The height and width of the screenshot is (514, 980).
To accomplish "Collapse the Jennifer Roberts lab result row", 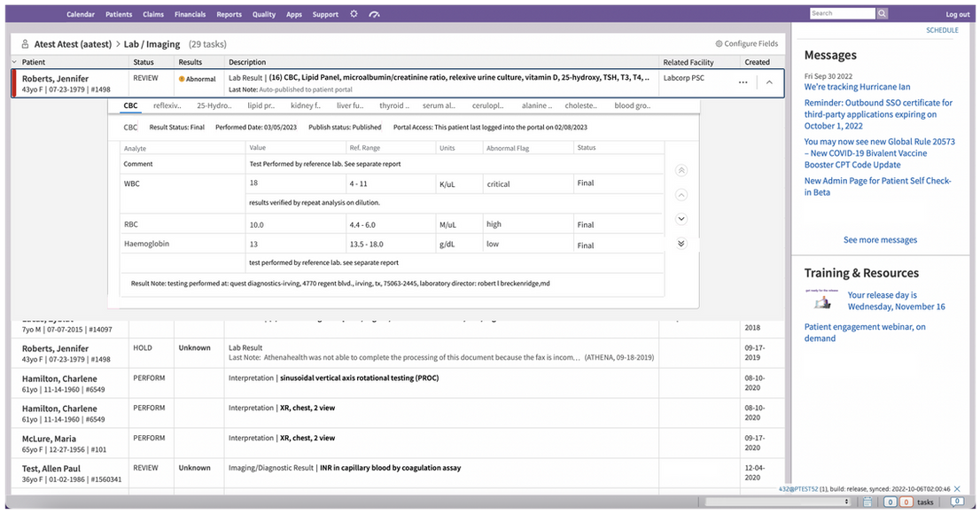I will pyautogui.click(x=769, y=82).
